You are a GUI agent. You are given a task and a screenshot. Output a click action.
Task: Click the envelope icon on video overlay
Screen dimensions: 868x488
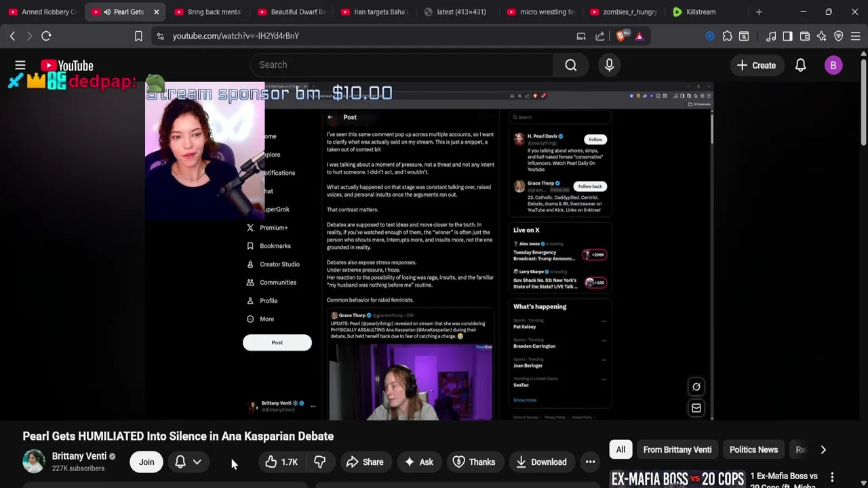[x=696, y=408]
